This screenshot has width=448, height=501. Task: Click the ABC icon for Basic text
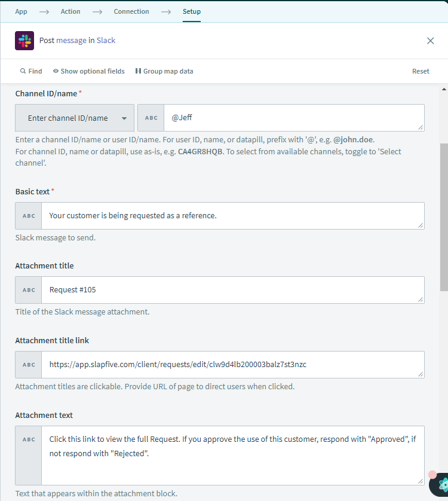[x=29, y=216]
